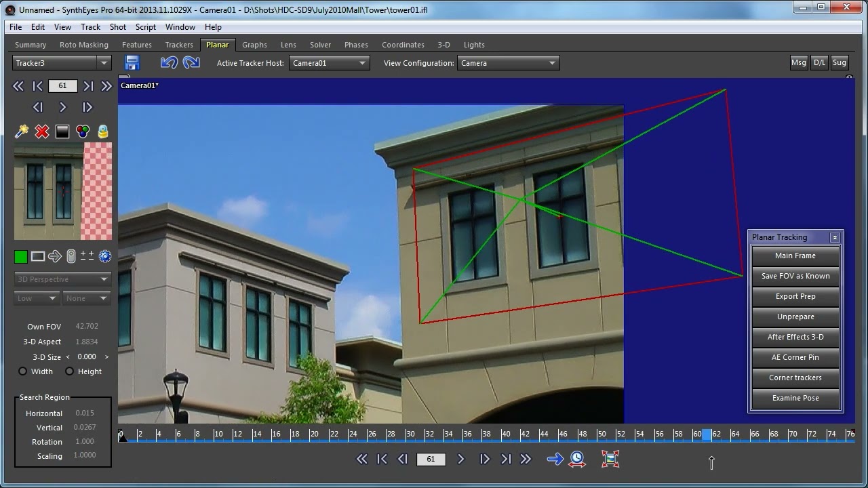Screen dimensions: 868x488
Task: Close the Planar Tracking panel
Action: click(x=835, y=237)
